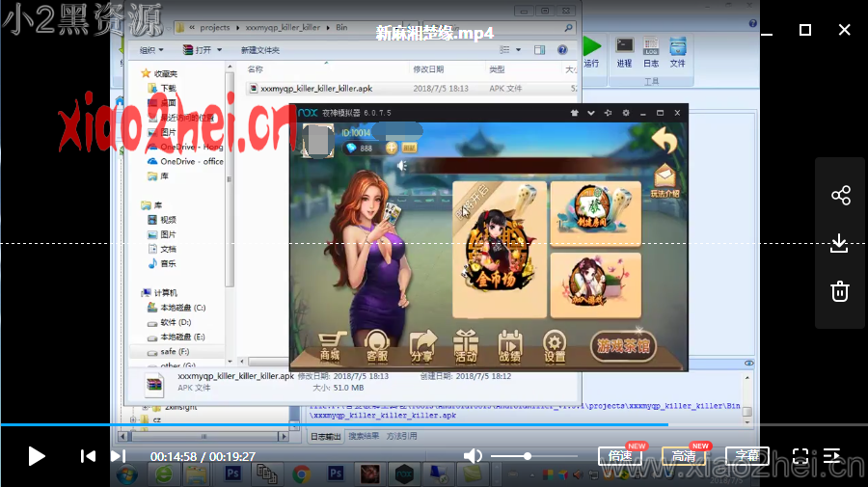The image size is (868, 487).
Task: Open the 设置 settings gear in game
Action: click(555, 347)
